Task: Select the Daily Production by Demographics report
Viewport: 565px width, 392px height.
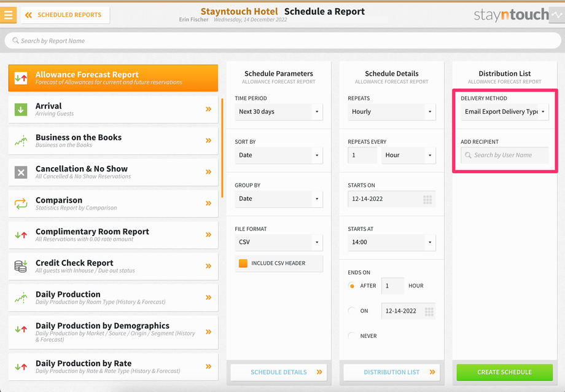Action: (113, 332)
